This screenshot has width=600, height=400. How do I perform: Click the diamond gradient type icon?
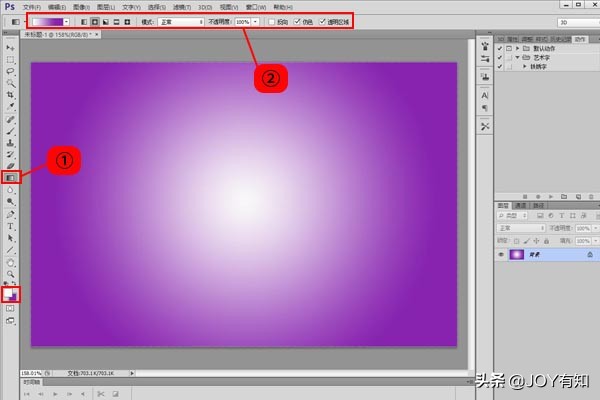(x=127, y=22)
